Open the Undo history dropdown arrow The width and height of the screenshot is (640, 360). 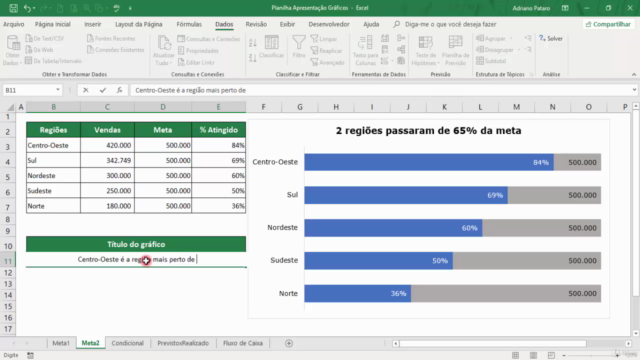point(34,8)
